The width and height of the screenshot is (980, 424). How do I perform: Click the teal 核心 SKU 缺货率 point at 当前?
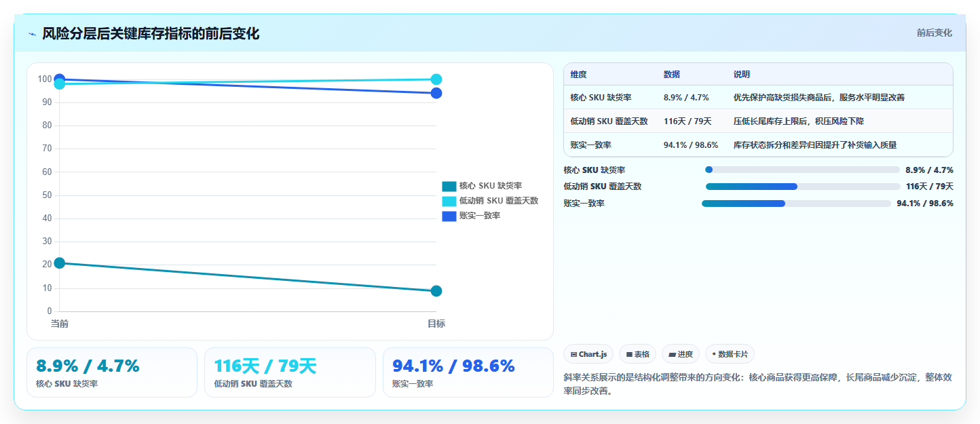point(60,263)
